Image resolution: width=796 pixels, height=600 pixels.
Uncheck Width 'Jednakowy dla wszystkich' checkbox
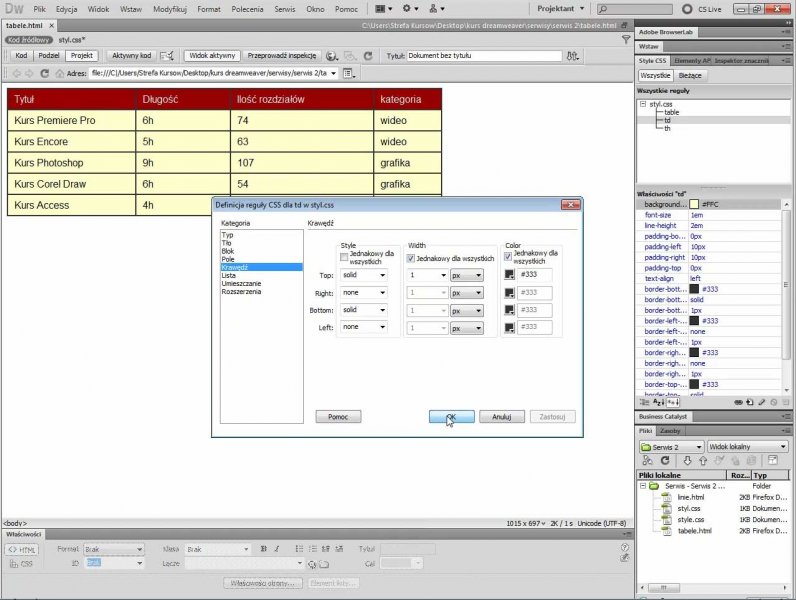[411, 258]
